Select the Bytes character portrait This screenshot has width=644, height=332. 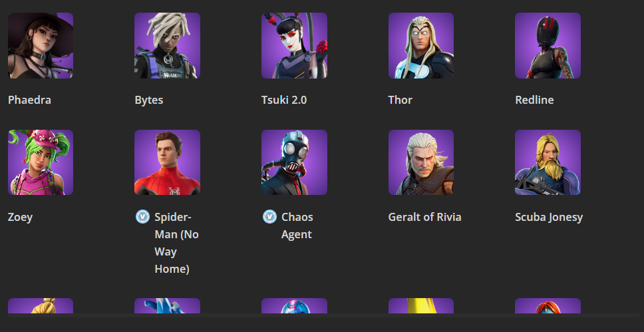pyautogui.click(x=167, y=46)
